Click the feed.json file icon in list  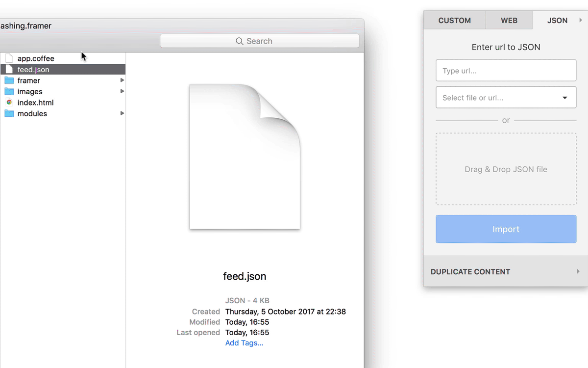(9, 70)
